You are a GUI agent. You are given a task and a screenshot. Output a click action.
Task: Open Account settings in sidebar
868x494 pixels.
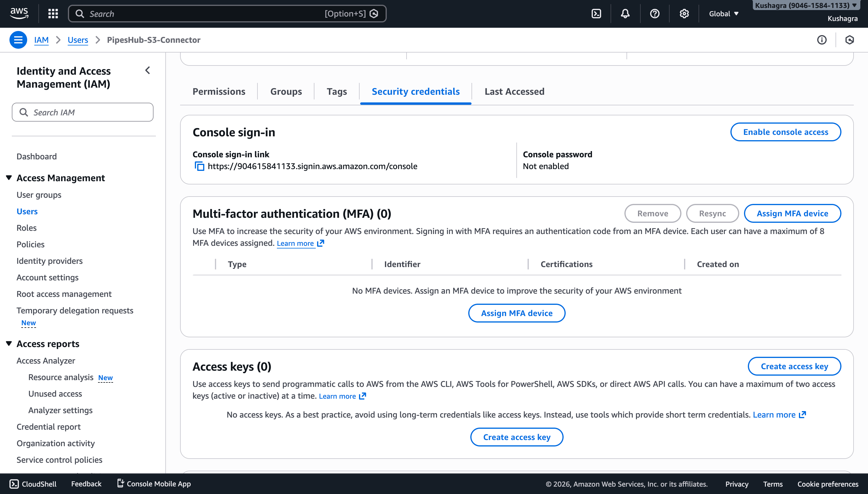48,277
